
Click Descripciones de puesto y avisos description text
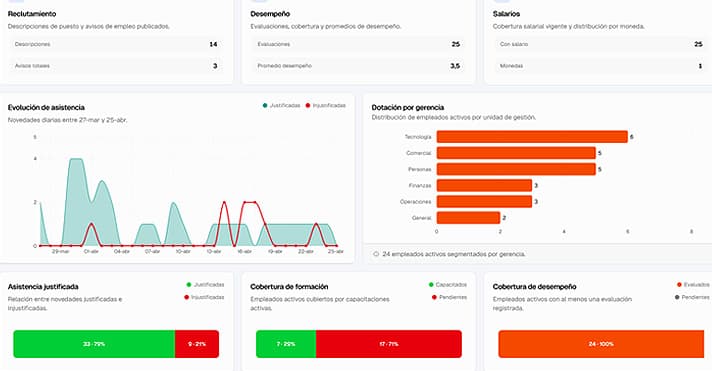coord(89,26)
